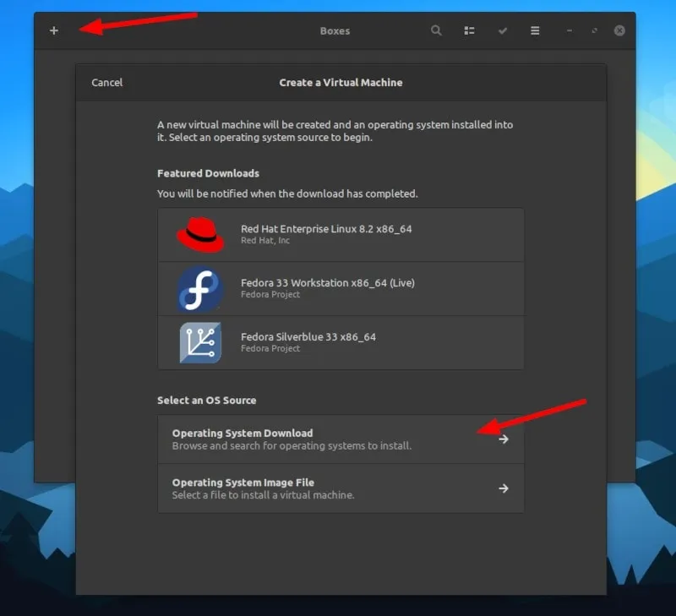The height and width of the screenshot is (616, 676).
Task: Open the hamburger menu in Boxes header
Action: [x=535, y=30]
